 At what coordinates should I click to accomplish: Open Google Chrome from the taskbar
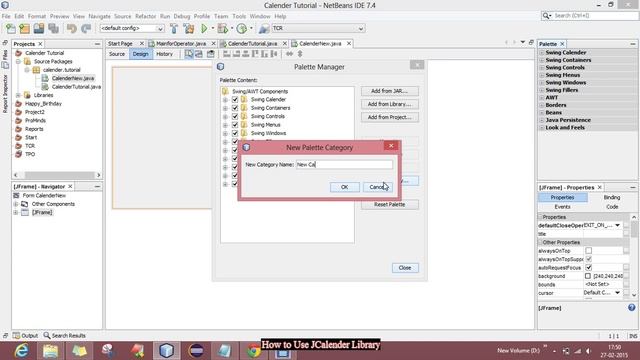point(254,351)
